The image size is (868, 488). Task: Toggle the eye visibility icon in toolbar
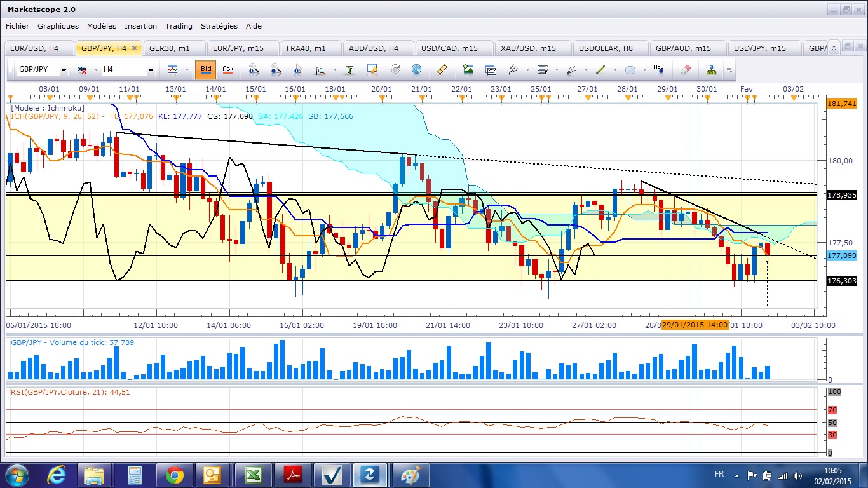pos(395,69)
